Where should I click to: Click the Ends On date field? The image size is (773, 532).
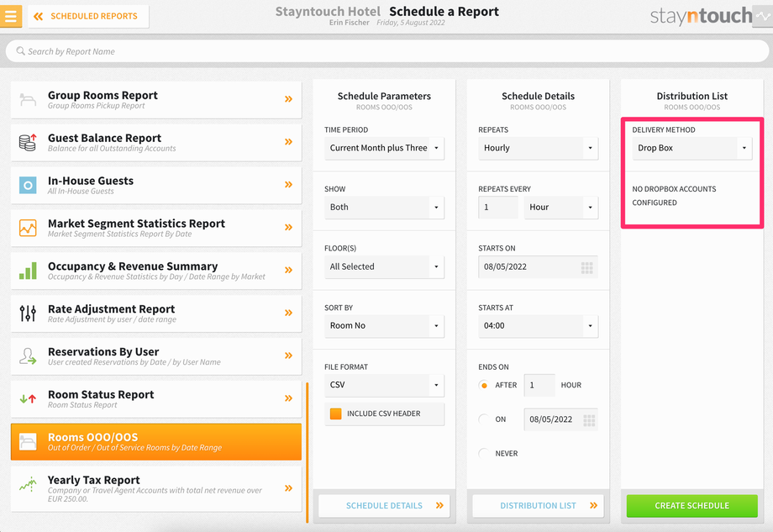pyautogui.click(x=560, y=419)
